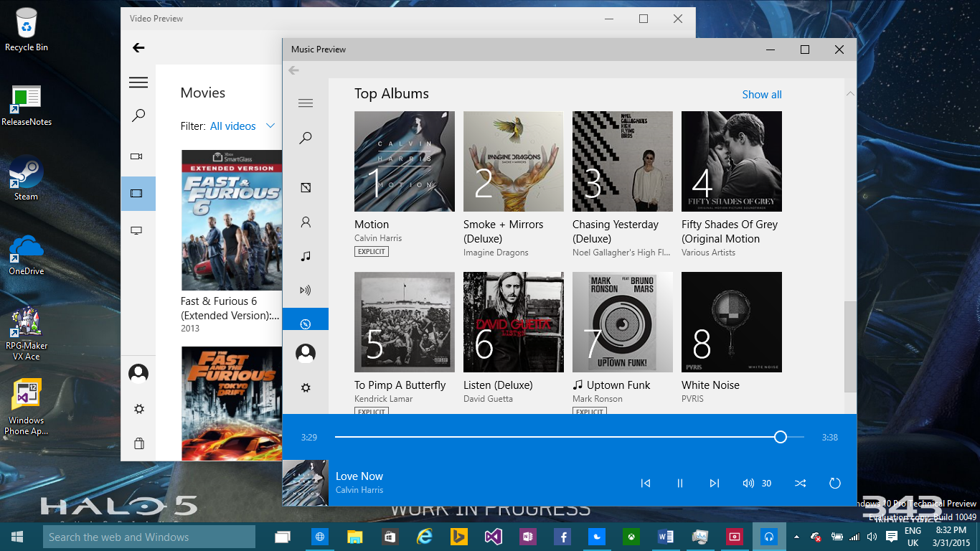Click the Music Preview vertical scrollbar
This screenshot has height=551, width=980.
pyautogui.click(x=850, y=347)
